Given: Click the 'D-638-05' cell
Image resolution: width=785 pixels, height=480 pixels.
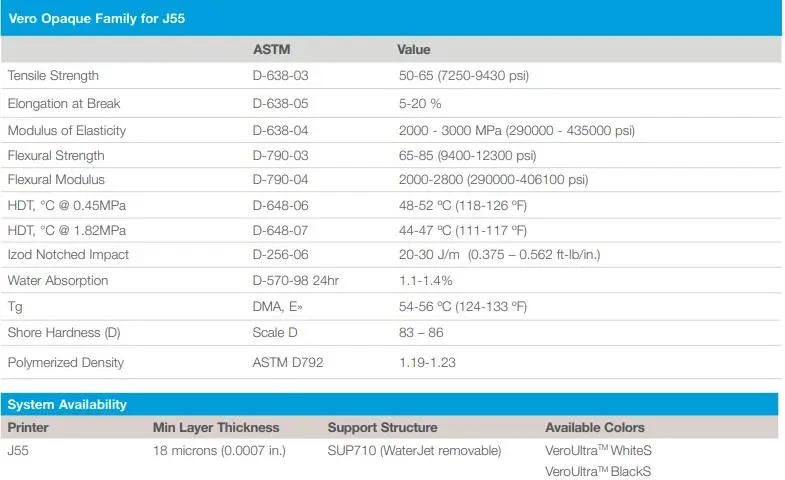Looking at the screenshot, I should [280, 104].
